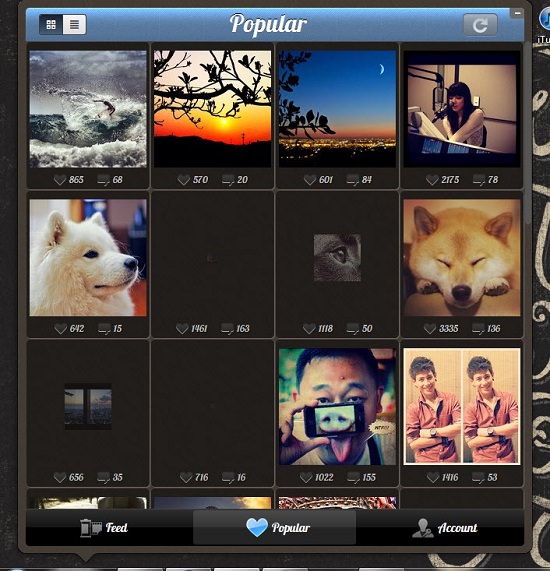The height and width of the screenshot is (571, 550).
Task: Open the small window view thumbnail
Action: [x=88, y=406]
